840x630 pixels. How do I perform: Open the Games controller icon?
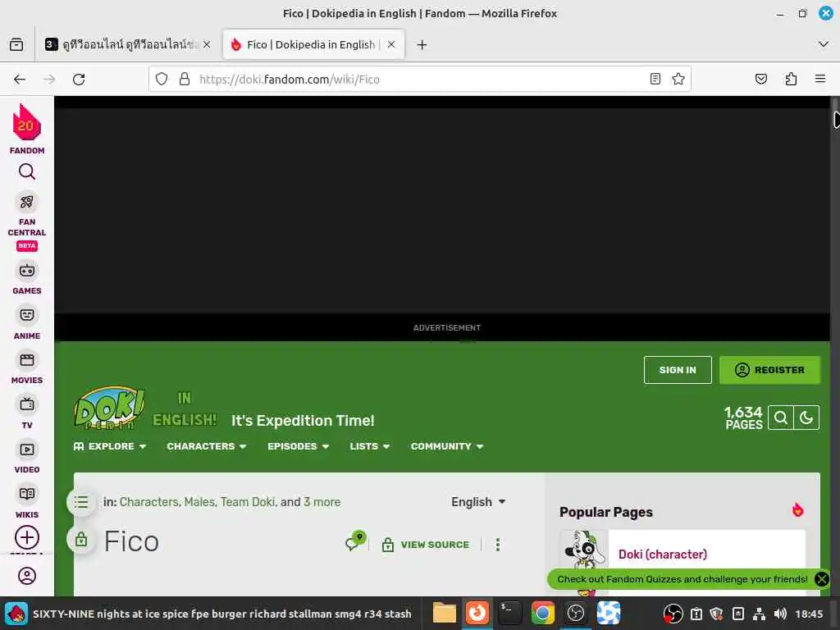point(27,271)
